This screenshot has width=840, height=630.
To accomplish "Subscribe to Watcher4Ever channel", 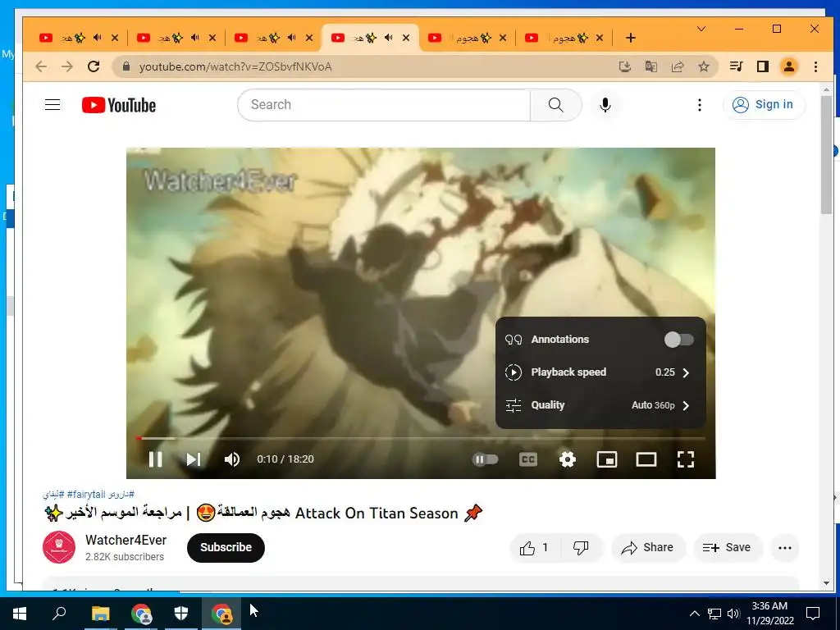I will pos(226,547).
